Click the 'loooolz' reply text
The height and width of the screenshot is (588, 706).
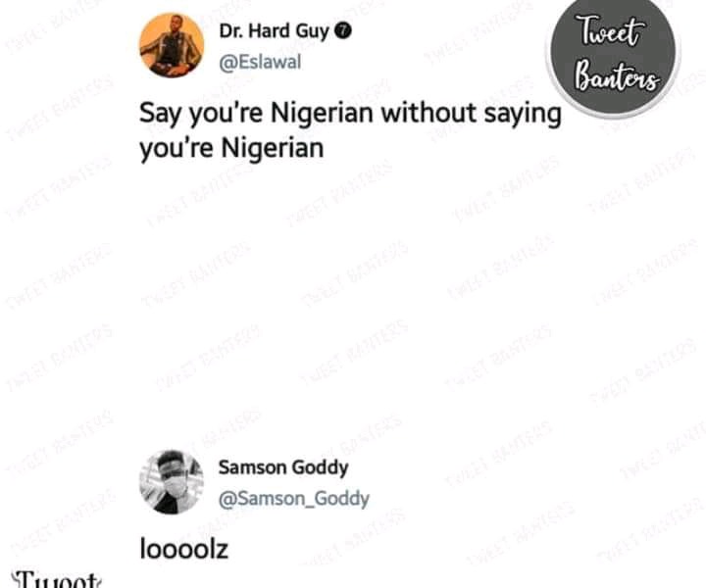tap(183, 550)
